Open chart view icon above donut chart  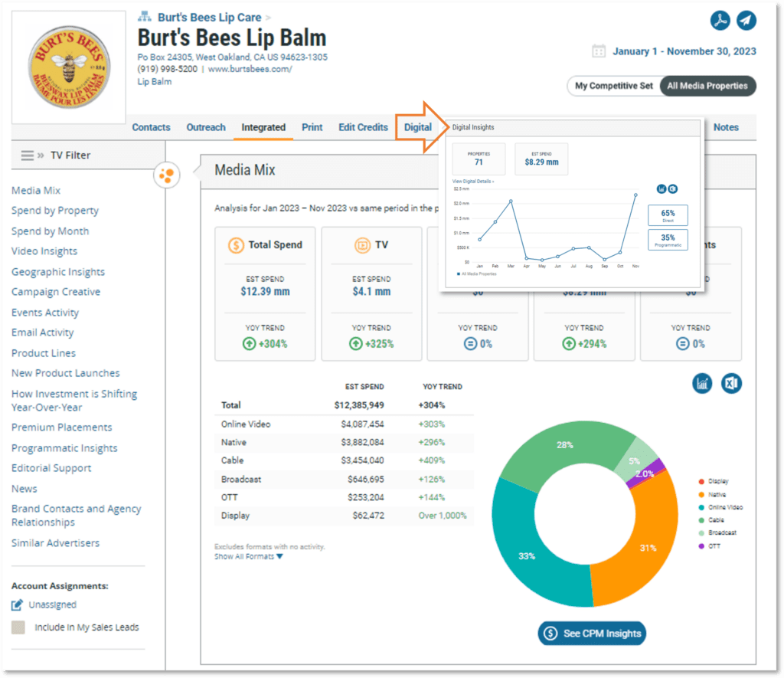pyautogui.click(x=702, y=384)
